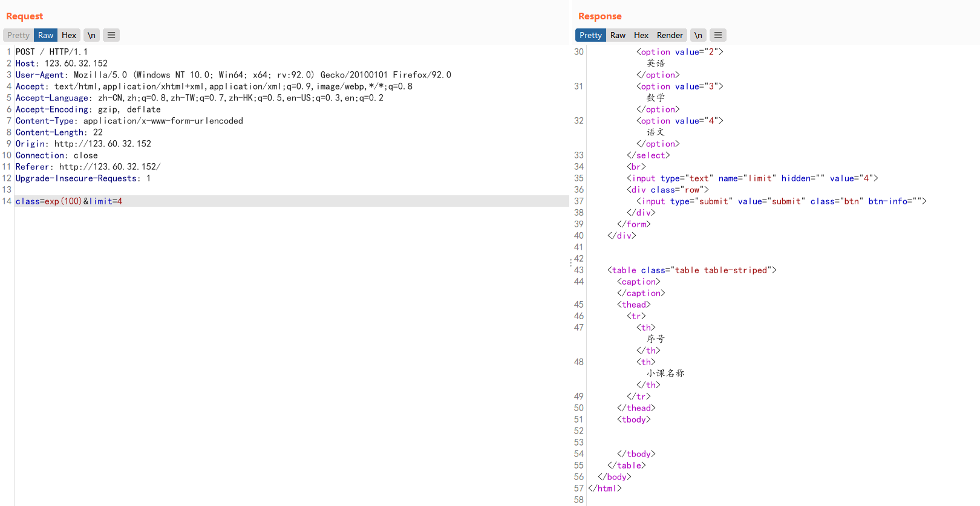Click the closing </form> tag line
The height and width of the screenshot is (506, 980).
(x=634, y=224)
